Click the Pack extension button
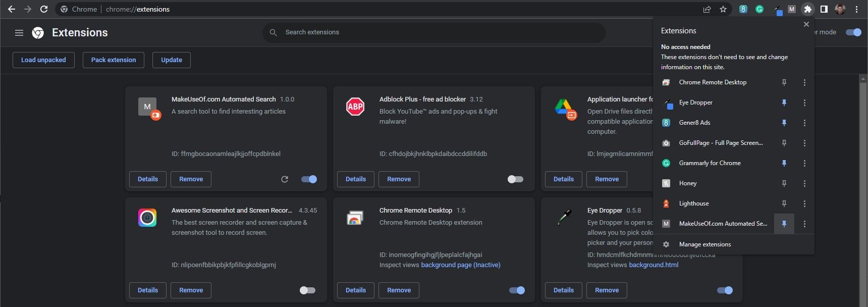This screenshot has height=307, width=868. [x=114, y=60]
